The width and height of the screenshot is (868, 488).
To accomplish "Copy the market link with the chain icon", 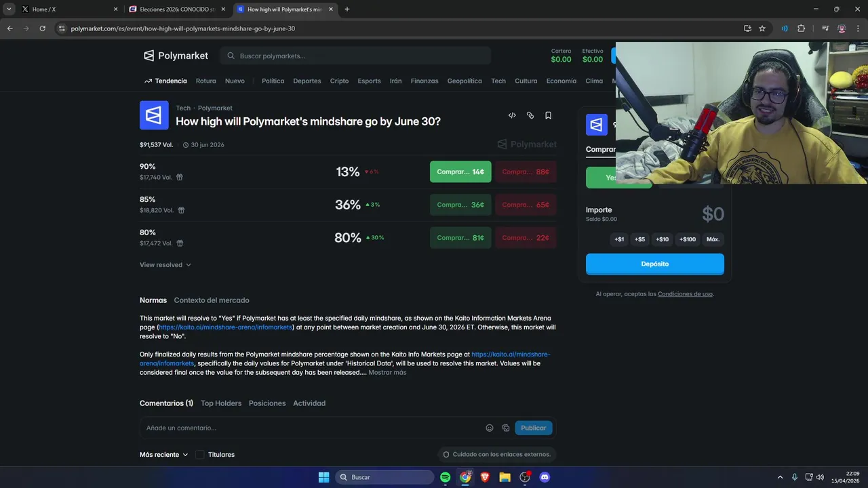I will coord(530,115).
